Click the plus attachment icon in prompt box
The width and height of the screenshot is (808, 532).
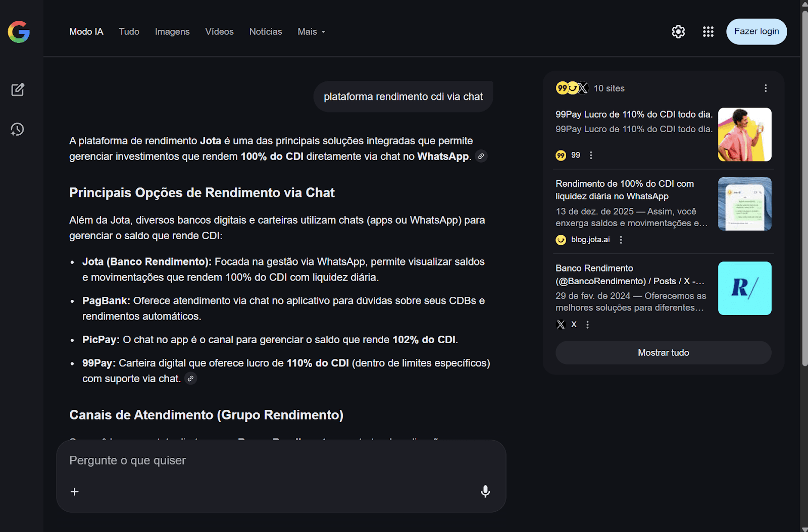pyautogui.click(x=75, y=492)
